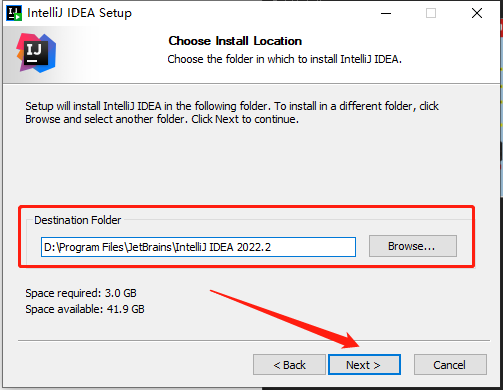This screenshot has height=390, width=503.
Task: Click the destination folder path field
Action: click(198, 247)
